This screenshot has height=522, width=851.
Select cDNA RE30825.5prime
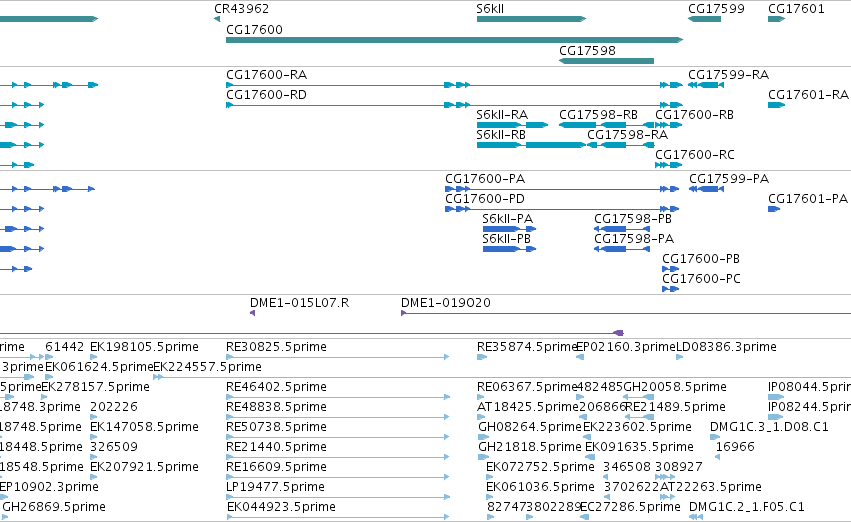tap(338, 357)
